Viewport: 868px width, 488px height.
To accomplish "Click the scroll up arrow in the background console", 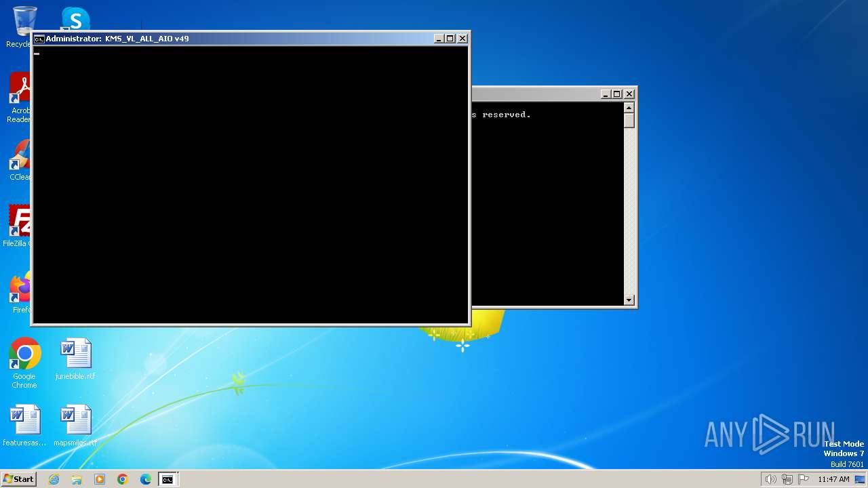I will click(629, 107).
